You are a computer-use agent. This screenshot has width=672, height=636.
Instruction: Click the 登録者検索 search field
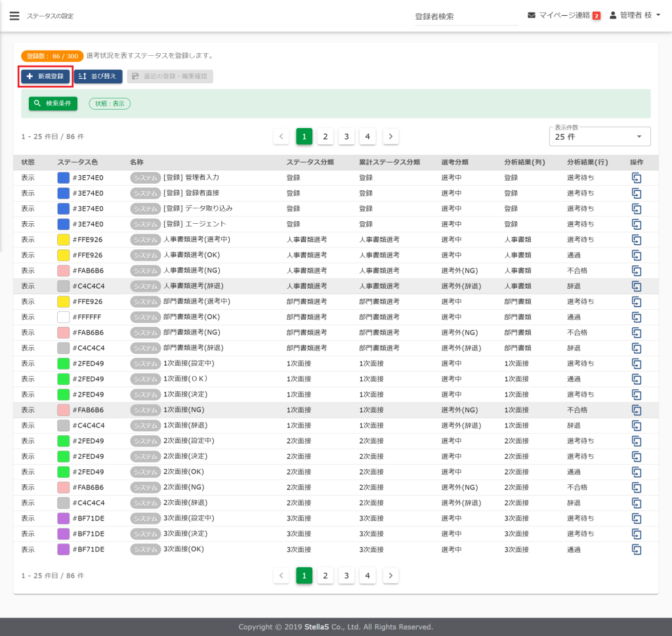tap(465, 16)
